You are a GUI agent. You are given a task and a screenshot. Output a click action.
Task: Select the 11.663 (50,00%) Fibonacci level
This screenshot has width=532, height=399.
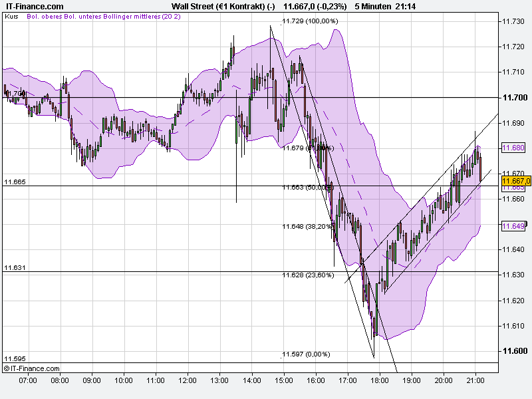(x=306, y=187)
